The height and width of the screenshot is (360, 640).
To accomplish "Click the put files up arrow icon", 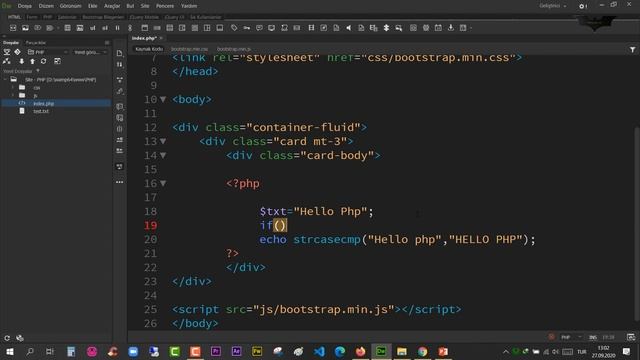I will 33,61.
